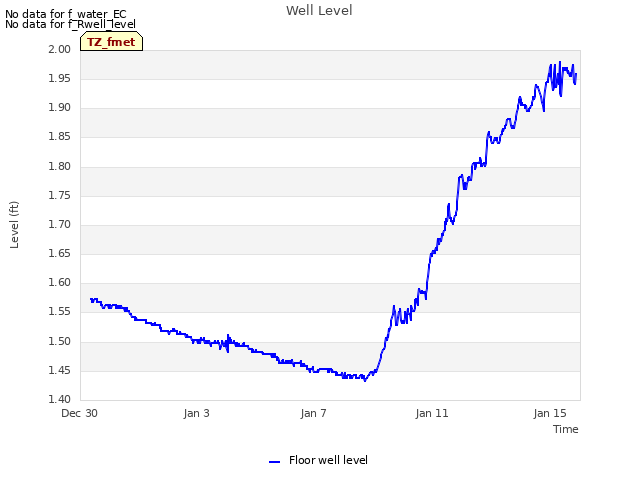
Task: Click the 1.70 y-axis tick label
Action: [x=60, y=224]
